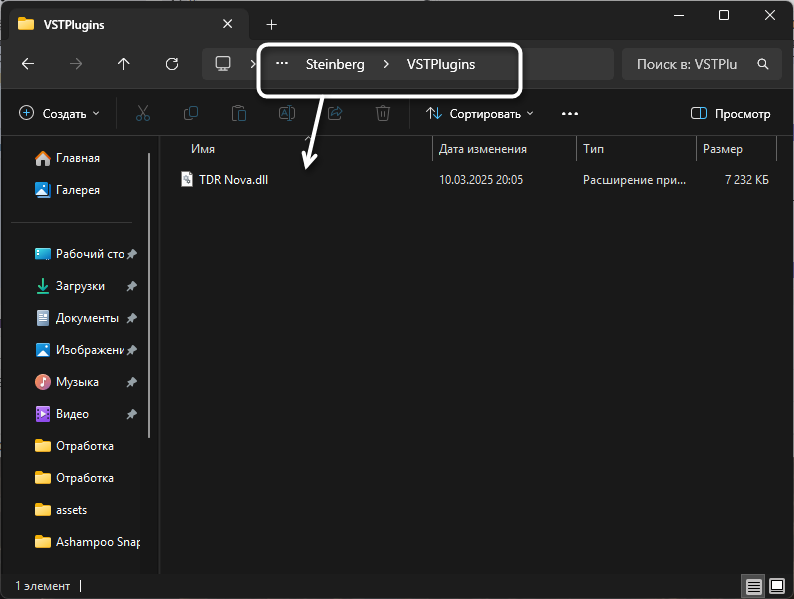794x599 pixels.
Task: Toggle the Просмотр preview pane
Action: [731, 113]
